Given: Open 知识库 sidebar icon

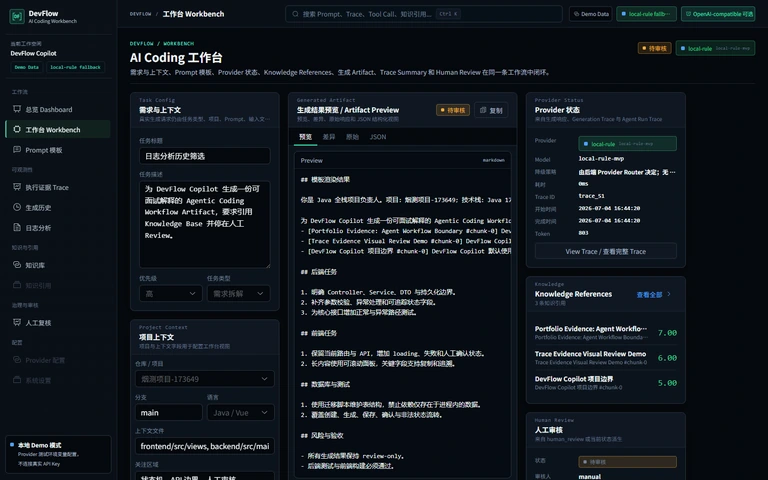Looking at the screenshot, I should pos(17,265).
